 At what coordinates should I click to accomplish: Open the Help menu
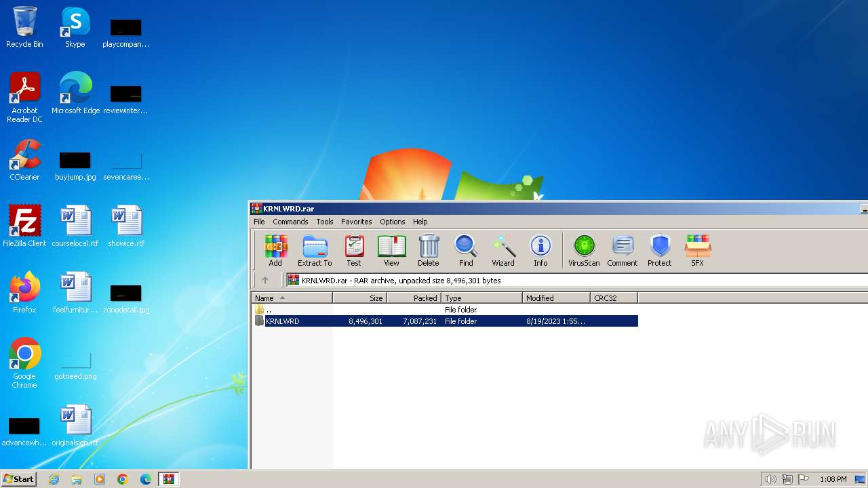(x=420, y=222)
